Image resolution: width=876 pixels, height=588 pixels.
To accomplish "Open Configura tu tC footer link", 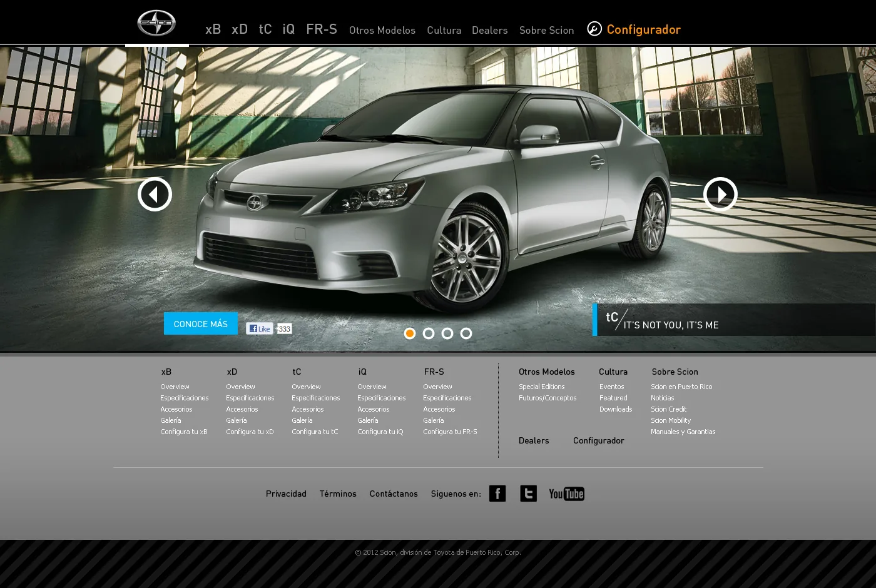I will point(315,432).
